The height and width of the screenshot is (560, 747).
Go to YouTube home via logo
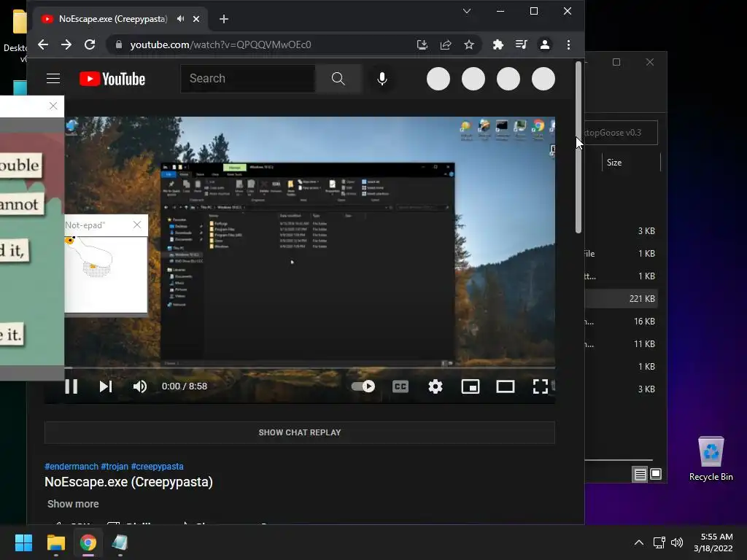coord(112,79)
